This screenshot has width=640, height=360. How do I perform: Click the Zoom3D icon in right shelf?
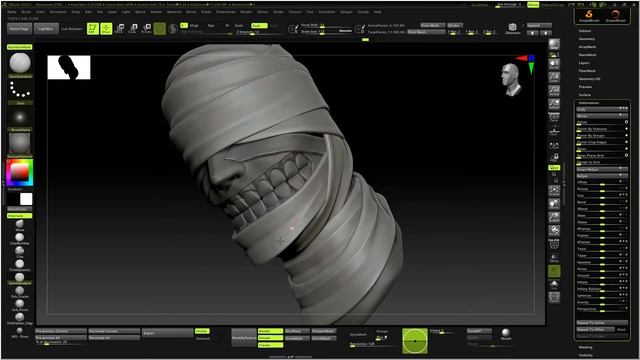tap(554, 217)
